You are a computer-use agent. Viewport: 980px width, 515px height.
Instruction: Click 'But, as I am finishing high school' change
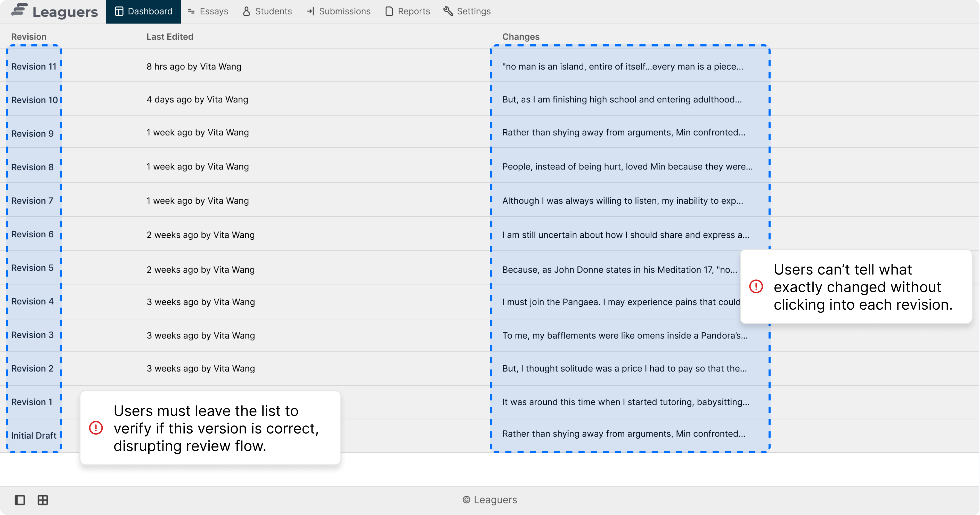(x=622, y=99)
